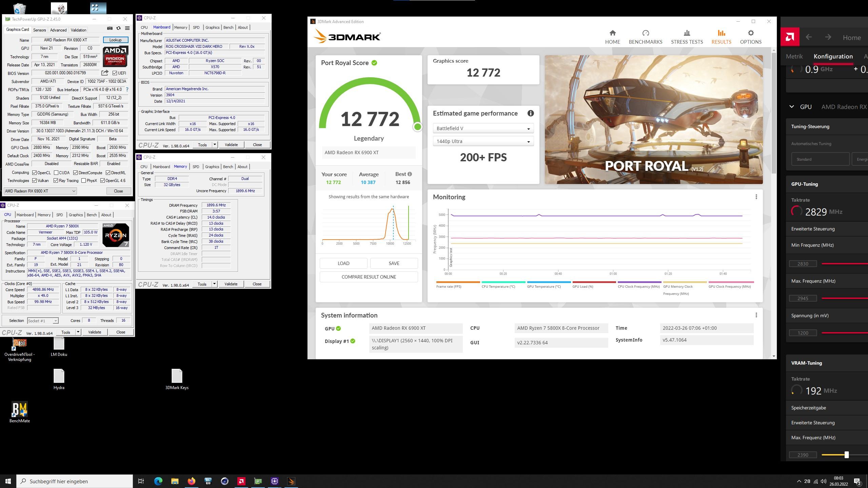Toggle the UEFI checkbox in GPU-Z

tap(115, 73)
